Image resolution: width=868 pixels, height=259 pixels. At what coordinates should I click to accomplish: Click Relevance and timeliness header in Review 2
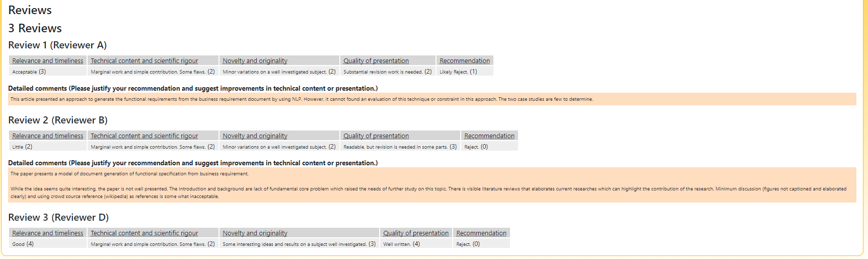(48, 136)
